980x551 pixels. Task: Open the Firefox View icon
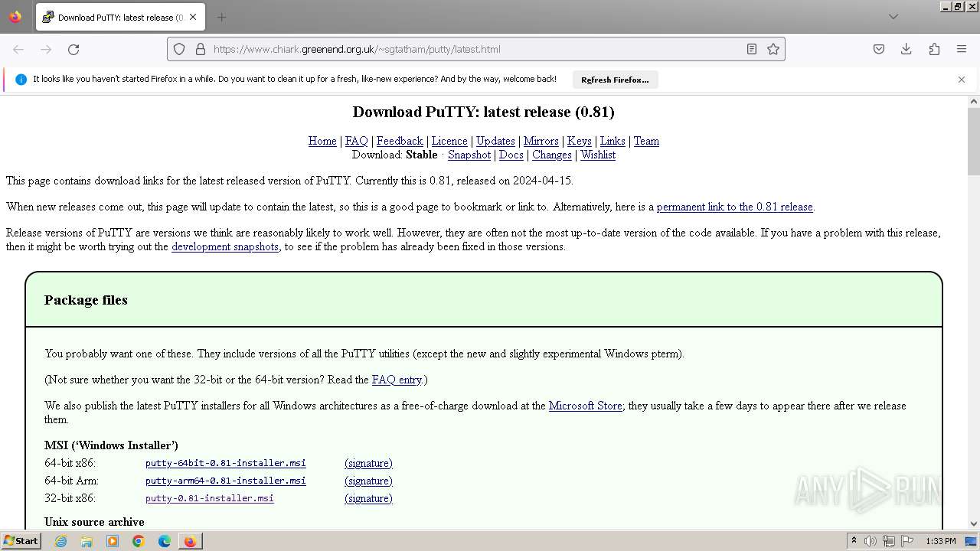[x=15, y=17]
